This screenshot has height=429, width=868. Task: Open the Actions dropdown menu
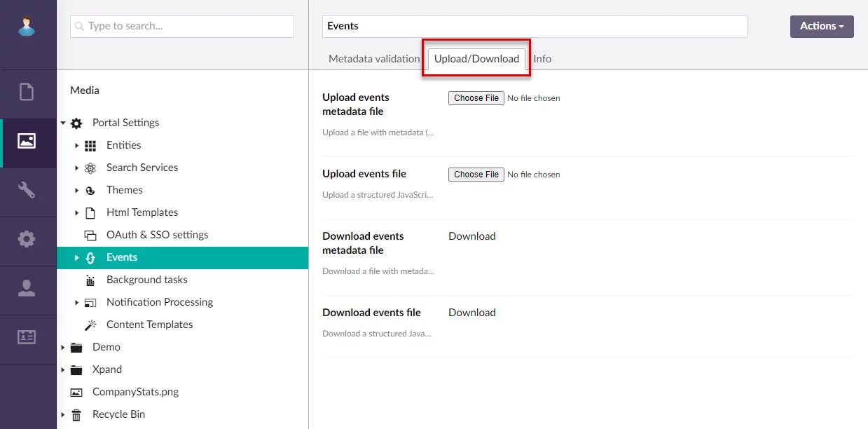click(x=821, y=26)
